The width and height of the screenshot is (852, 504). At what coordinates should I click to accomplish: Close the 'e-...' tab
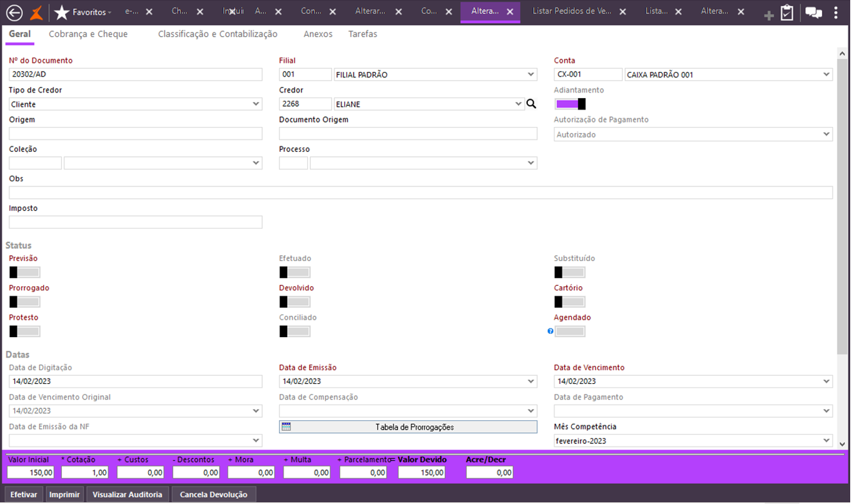pos(149,12)
